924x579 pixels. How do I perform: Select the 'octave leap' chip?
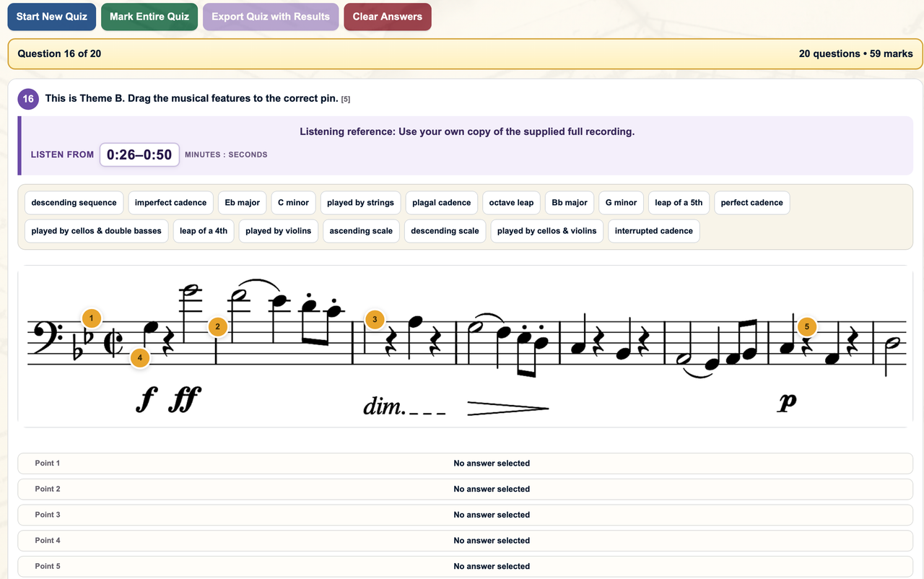(511, 203)
